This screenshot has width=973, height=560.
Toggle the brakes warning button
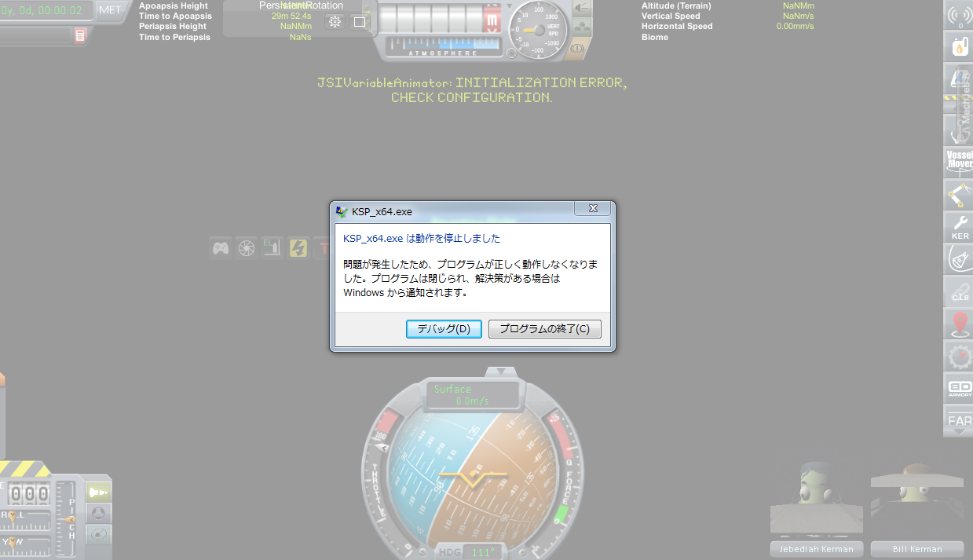578,48
